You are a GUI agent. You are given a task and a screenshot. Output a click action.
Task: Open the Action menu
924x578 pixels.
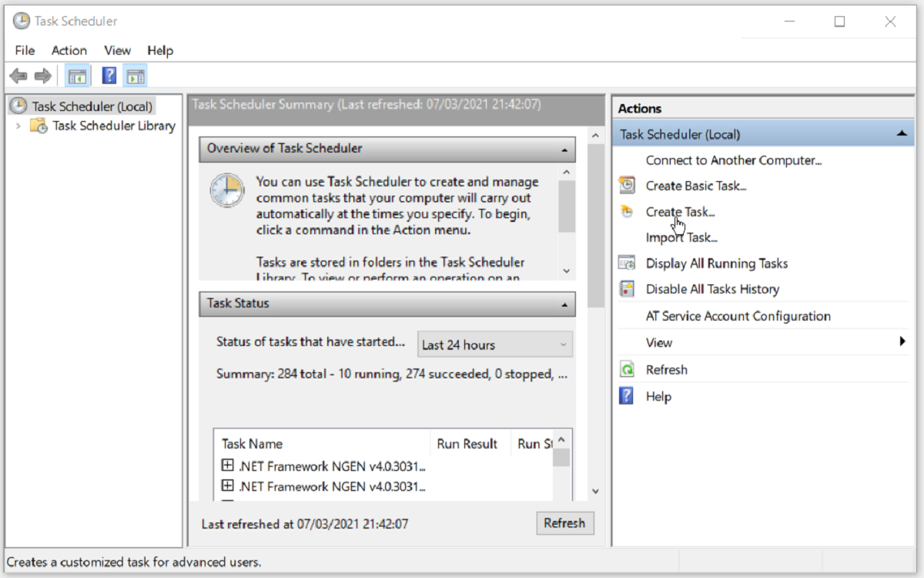tap(69, 50)
